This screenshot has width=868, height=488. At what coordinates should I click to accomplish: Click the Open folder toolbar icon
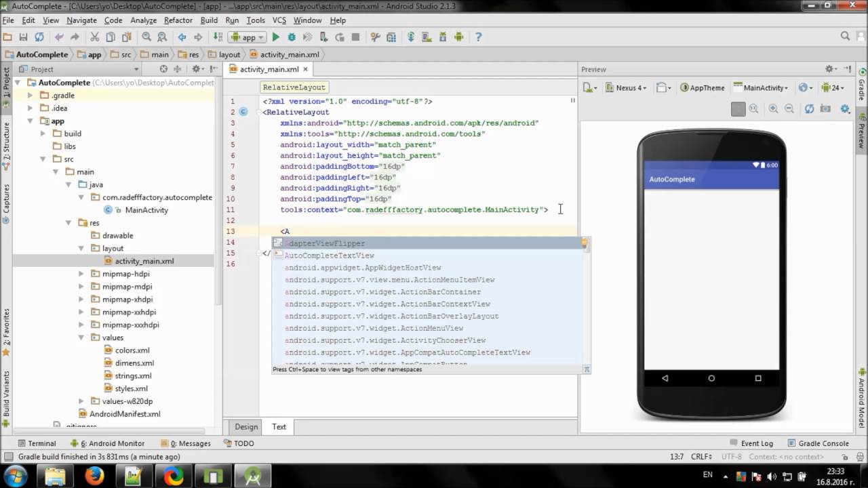(7, 37)
